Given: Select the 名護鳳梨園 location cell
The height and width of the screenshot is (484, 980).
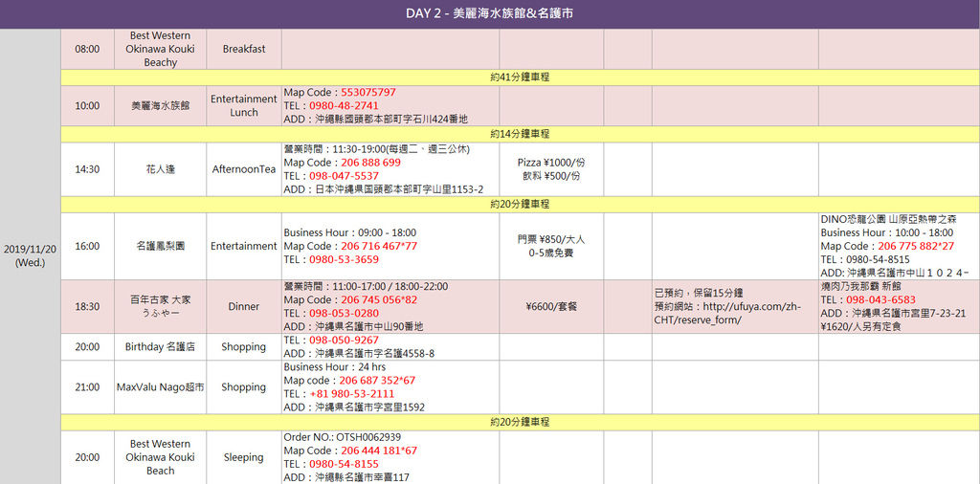Looking at the screenshot, I should [x=160, y=246].
